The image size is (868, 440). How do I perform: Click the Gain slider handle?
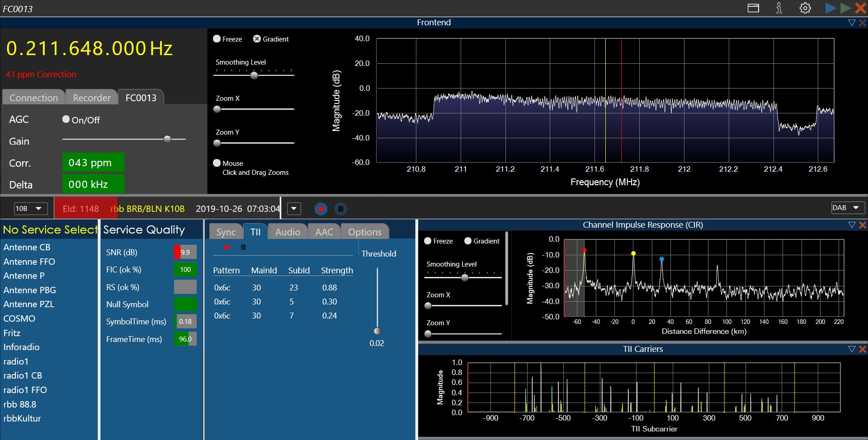pos(167,139)
